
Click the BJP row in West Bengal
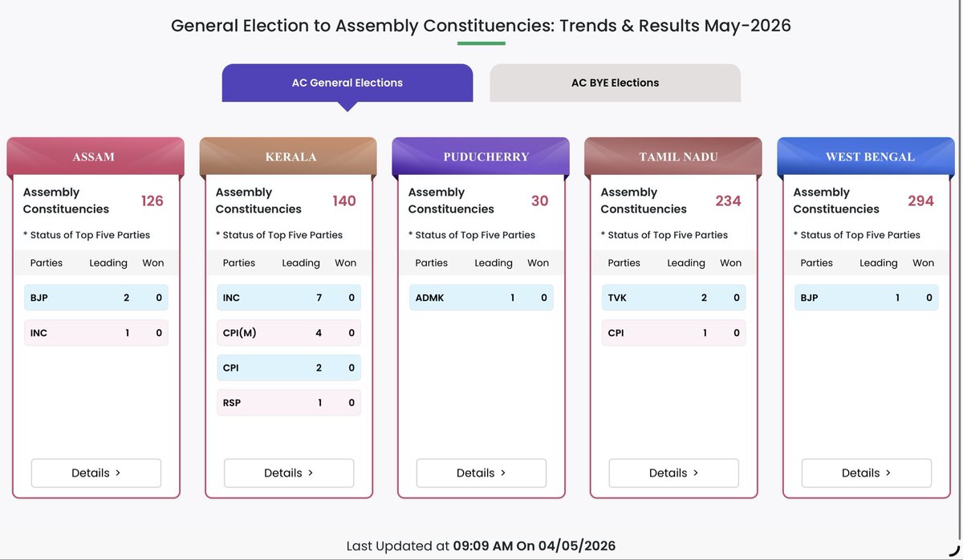(867, 298)
